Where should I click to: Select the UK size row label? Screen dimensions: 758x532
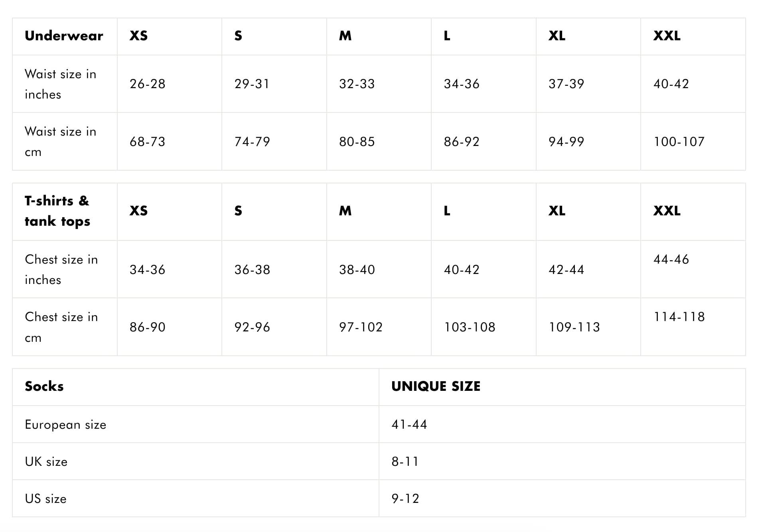click(x=46, y=462)
